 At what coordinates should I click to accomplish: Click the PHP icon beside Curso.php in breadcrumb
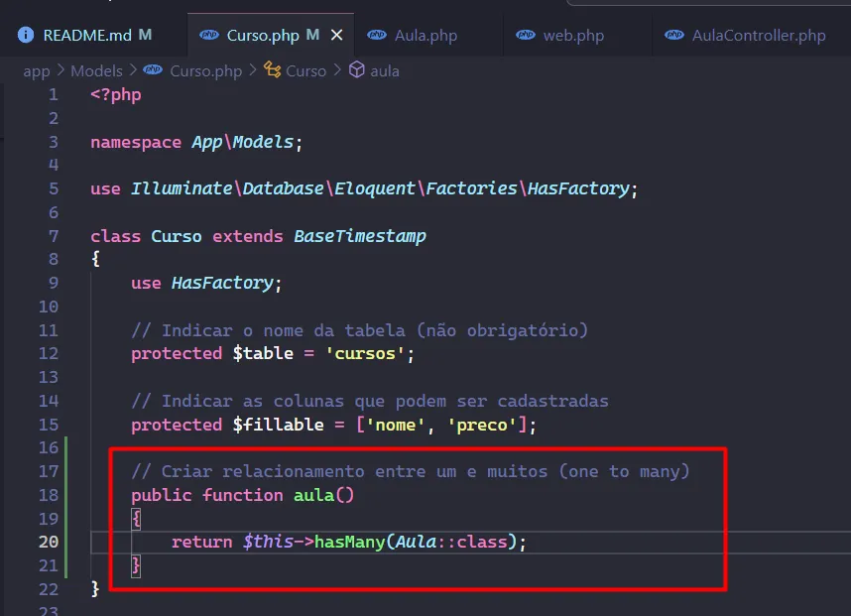[152, 70]
